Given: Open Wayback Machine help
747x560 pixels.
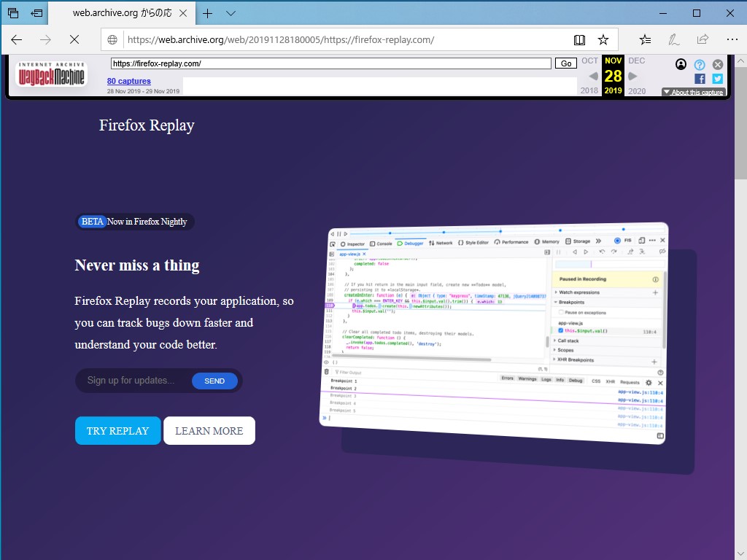Looking at the screenshot, I should click(699, 64).
